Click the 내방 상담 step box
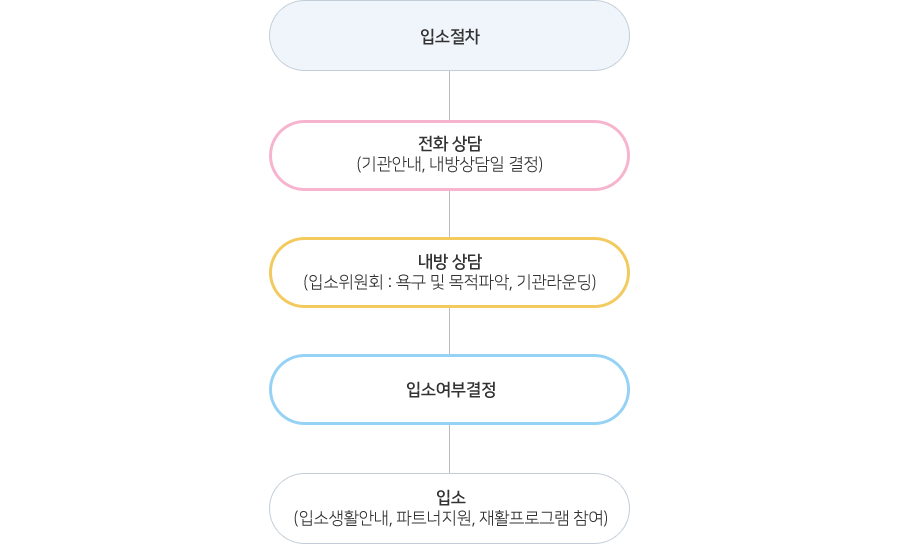This screenshot has height=544, width=900. (x=449, y=273)
